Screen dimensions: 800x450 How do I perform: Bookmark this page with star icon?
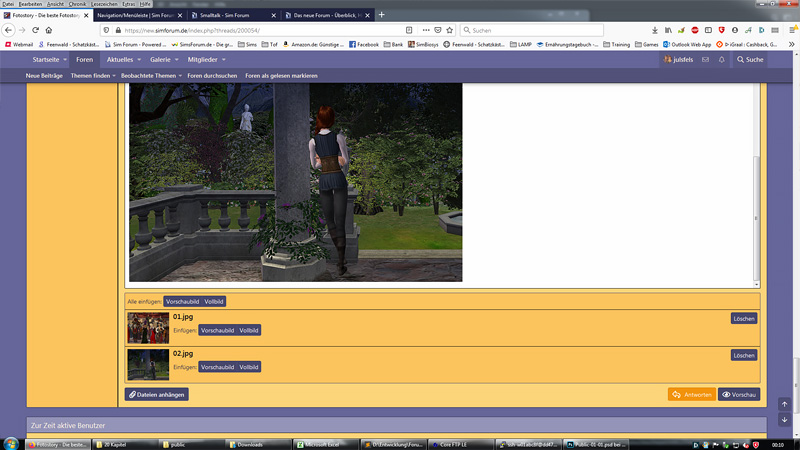pos(449,30)
